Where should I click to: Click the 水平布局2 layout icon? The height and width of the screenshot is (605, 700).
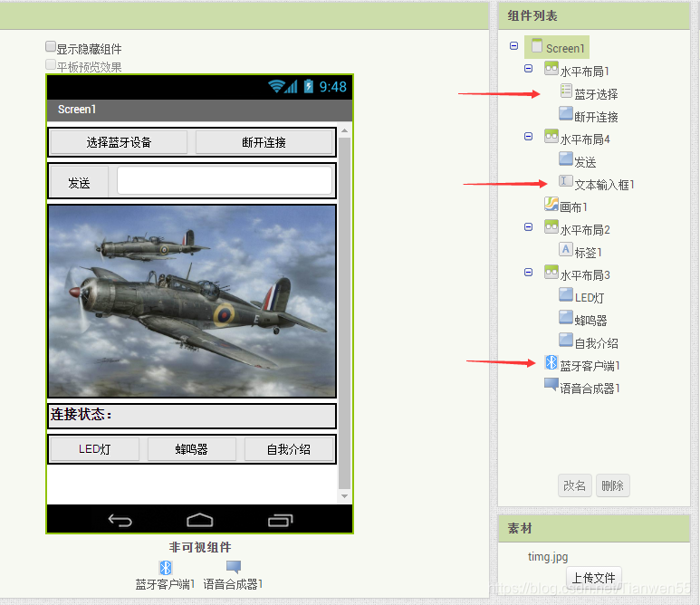pyautogui.click(x=551, y=226)
